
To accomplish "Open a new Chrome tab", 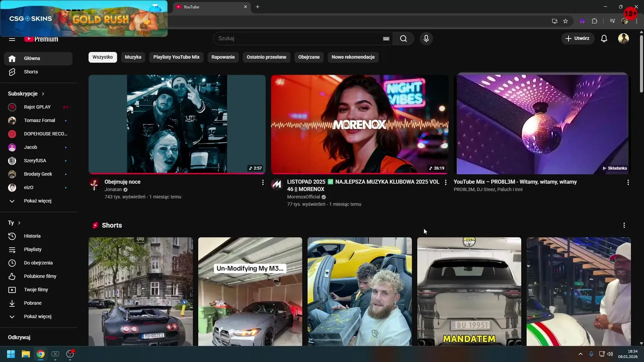I will click(258, 7).
